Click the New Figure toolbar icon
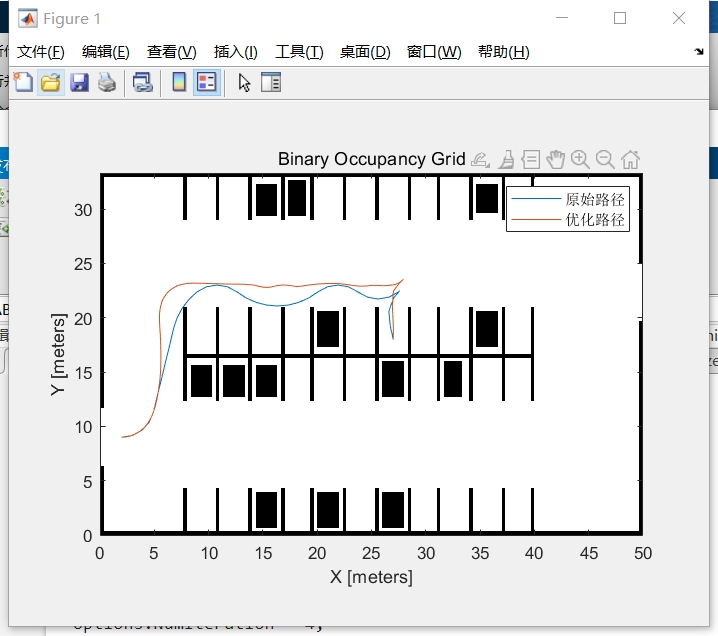Screen dimensions: 718x636 coord(23,83)
